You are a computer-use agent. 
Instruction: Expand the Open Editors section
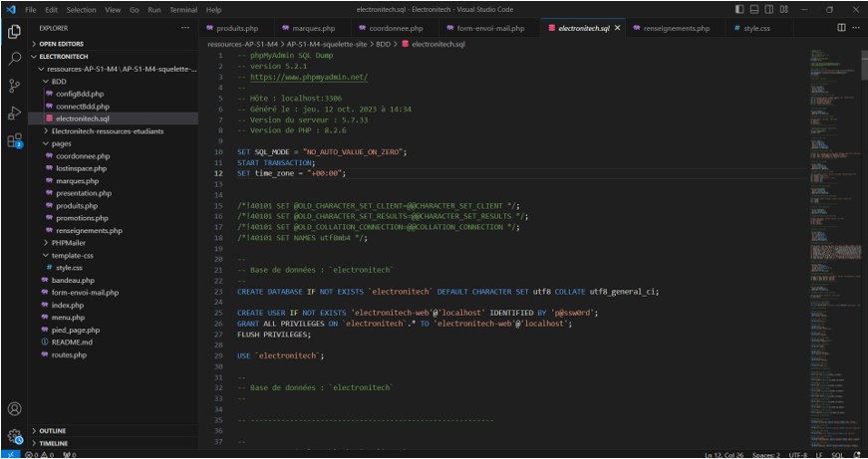(113, 44)
